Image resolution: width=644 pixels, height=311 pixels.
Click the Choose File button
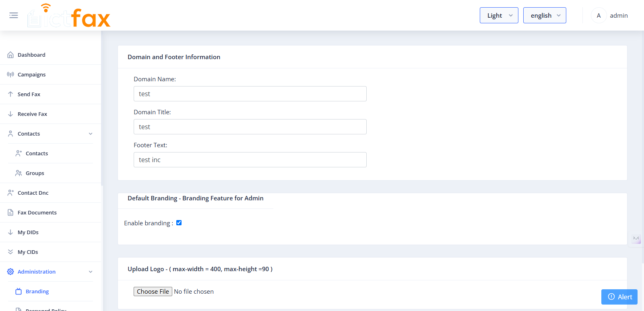pos(153,291)
